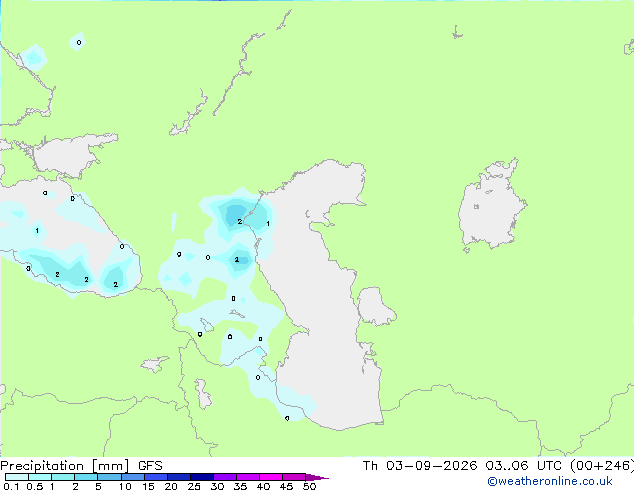This screenshot has width=634, height=490.
Task: Click the "15" legend scale label
Action: 148,486
